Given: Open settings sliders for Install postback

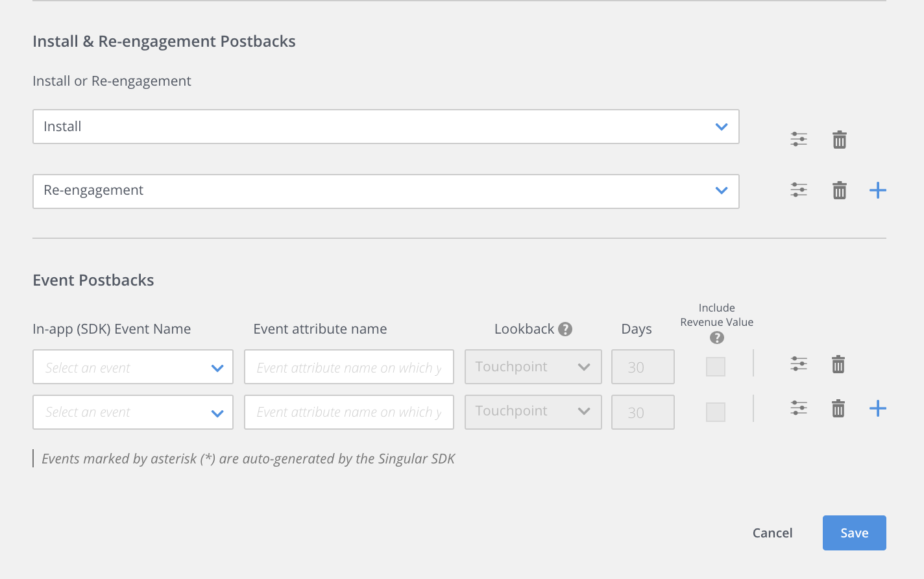Looking at the screenshot, I should (799, 139).
